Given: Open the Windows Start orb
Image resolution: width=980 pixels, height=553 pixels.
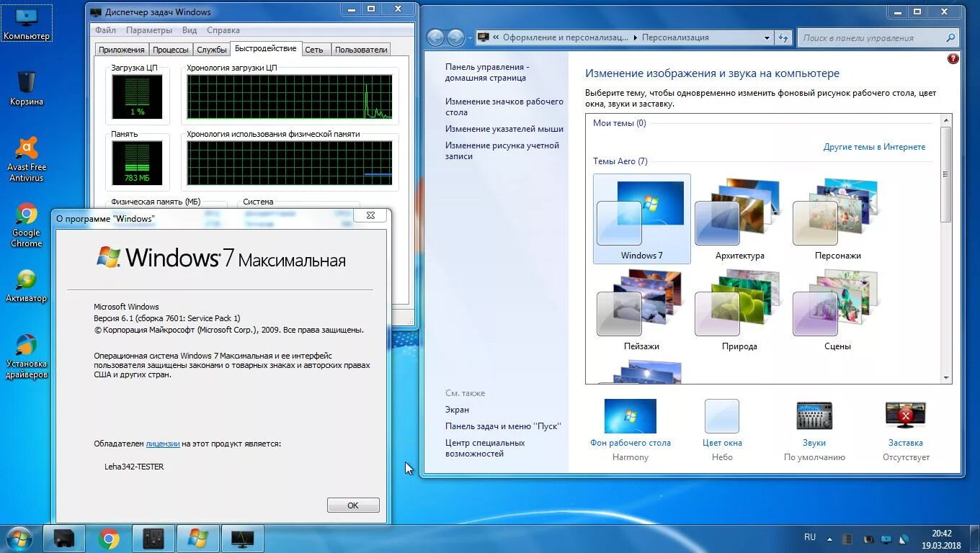Looking at the screenshot, I should (19, 538).
